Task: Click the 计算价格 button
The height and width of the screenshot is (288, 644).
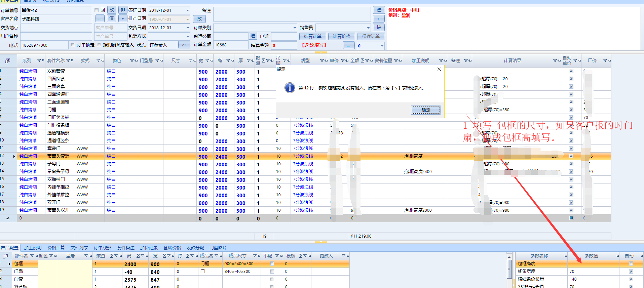Action: point(341,36)
